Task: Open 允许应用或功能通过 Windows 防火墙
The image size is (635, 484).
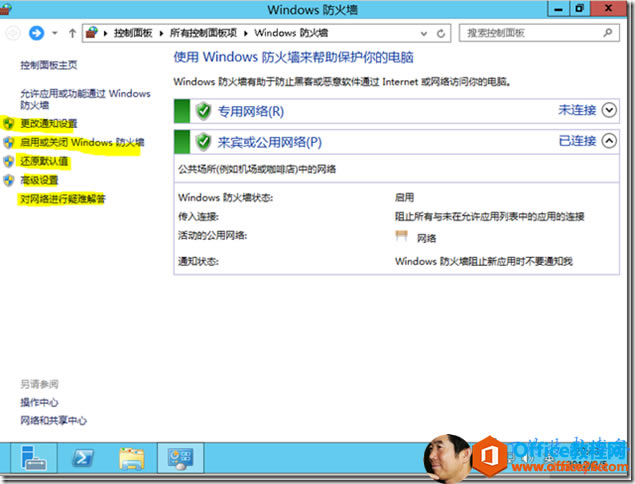Action: pyautogui.click(x=85, y=99)
